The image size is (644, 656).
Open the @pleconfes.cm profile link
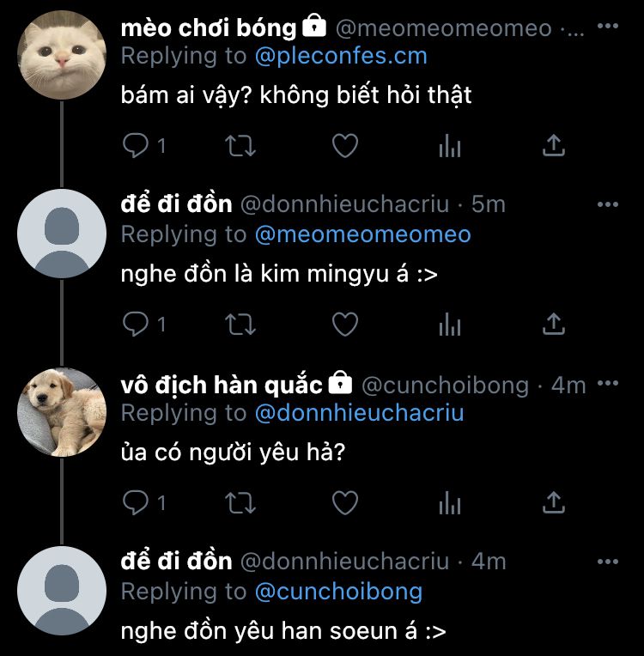pyautogui.click(x=341, y=56)
